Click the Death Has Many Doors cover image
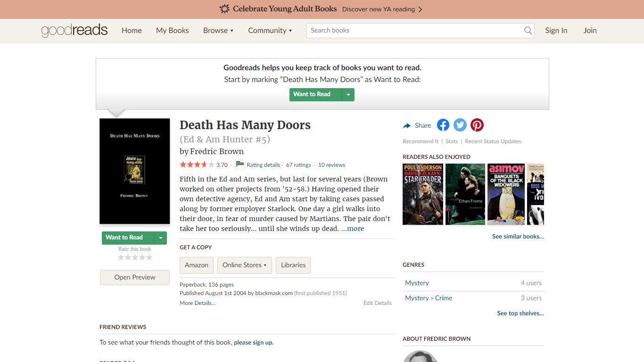This screenshot has width=644, height=362. tap(135, 171)
